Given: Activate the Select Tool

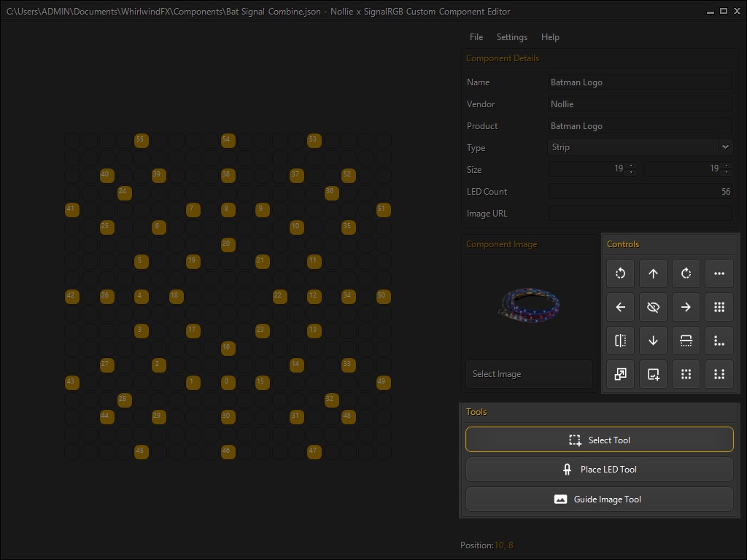Looking at the screenshot, I should [600, 440].
